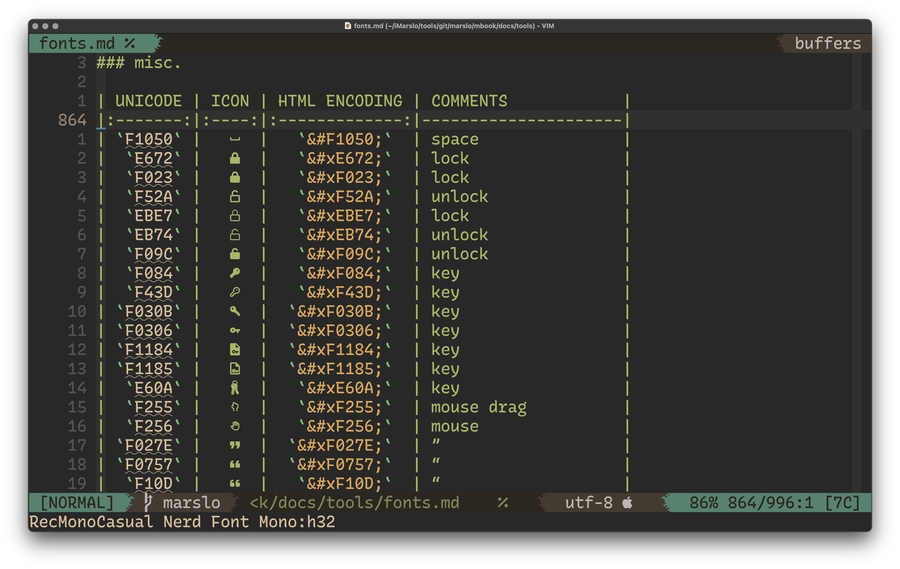Viewport: 900px width, 569px height.
Task: Click the &#xF52A; encoding cell
Action: (344, 197)
